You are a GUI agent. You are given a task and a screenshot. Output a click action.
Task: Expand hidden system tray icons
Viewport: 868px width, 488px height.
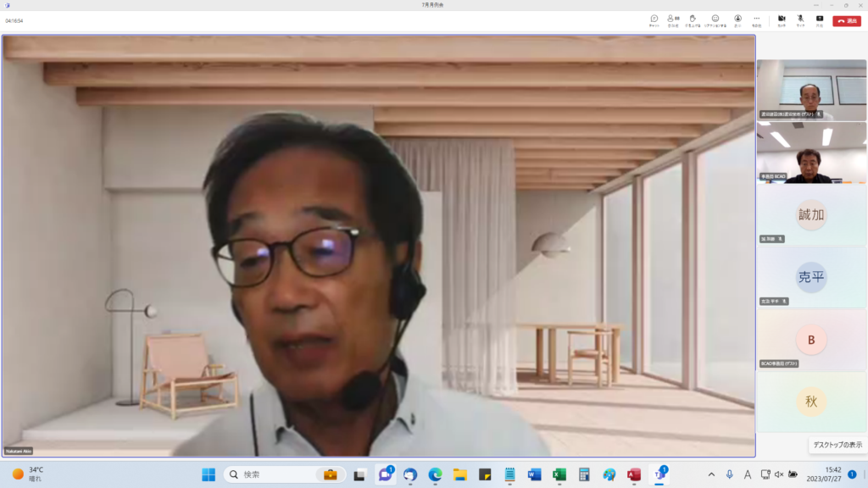[711, 474]
